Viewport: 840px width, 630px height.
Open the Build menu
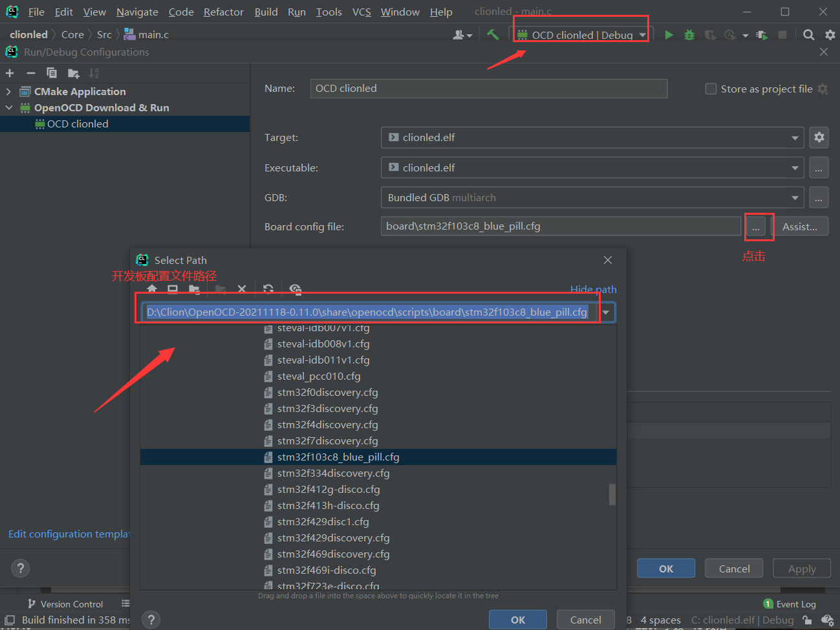pyautogui.click(x=266, y=12)
